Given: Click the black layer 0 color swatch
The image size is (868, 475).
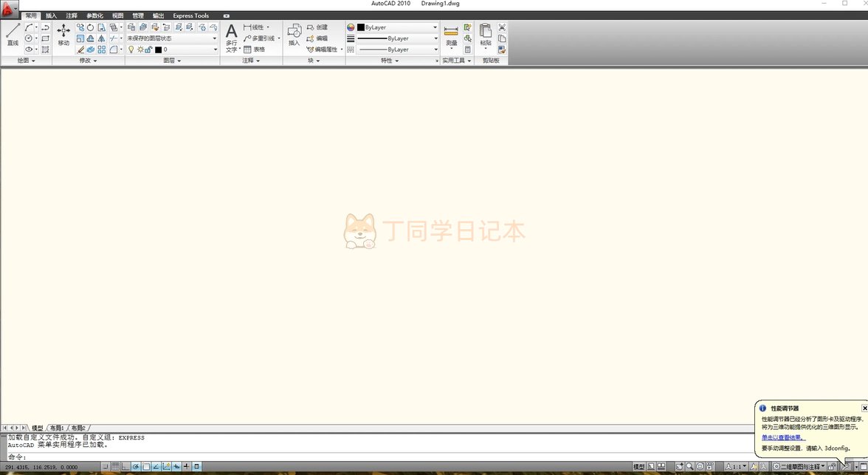Looking at the screenshot, I should tap(158, 49).
